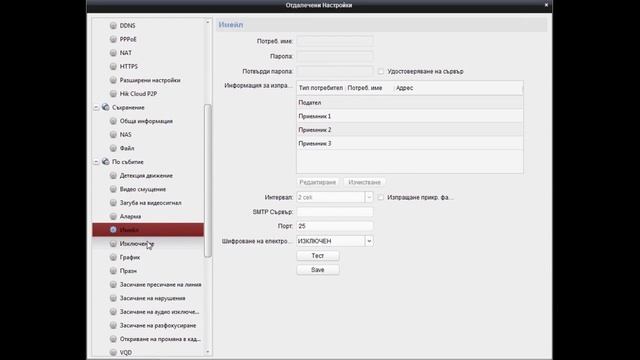Toggle Изпращане прикр. фа... checkbox
640x360 pixels.
coord(381,197)
